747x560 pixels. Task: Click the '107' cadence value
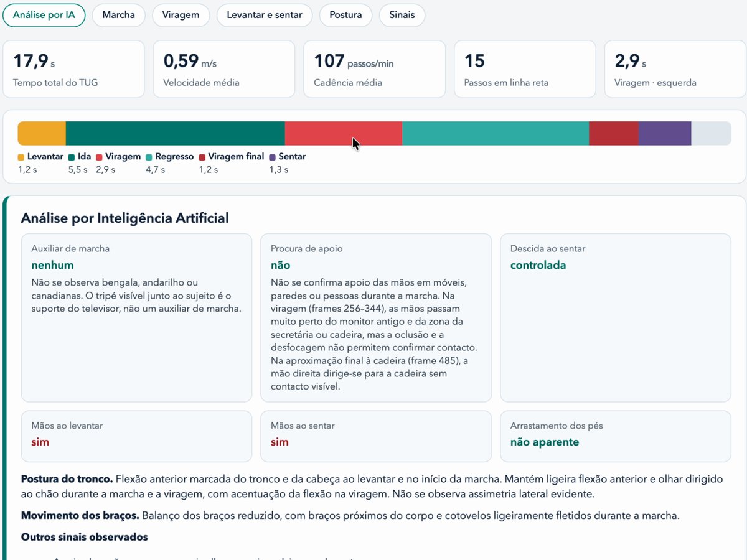(329, 61)
